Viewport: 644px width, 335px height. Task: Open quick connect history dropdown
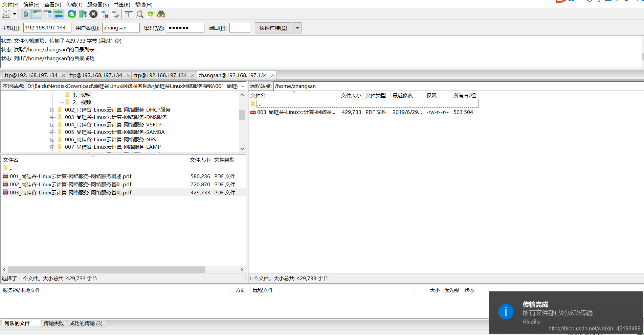297,28
